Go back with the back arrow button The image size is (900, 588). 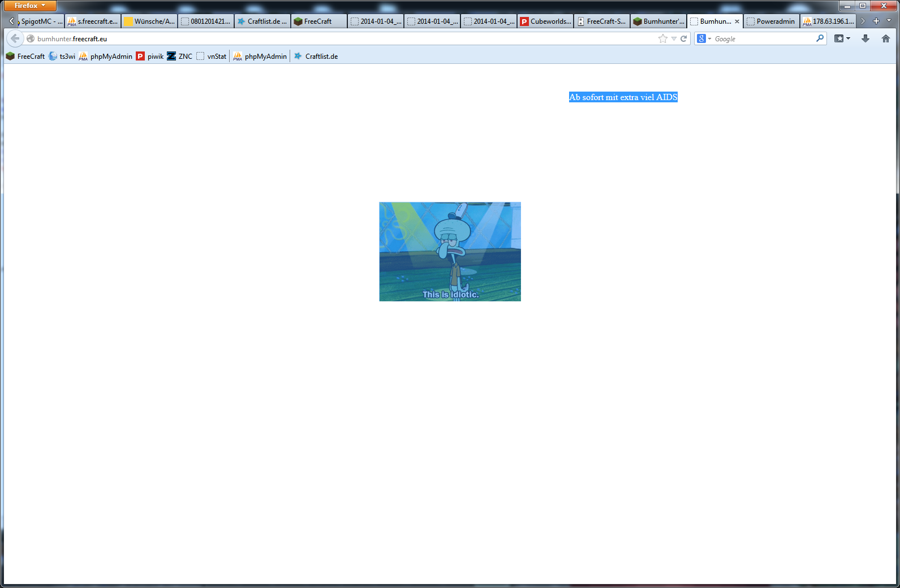click(15, 38)
